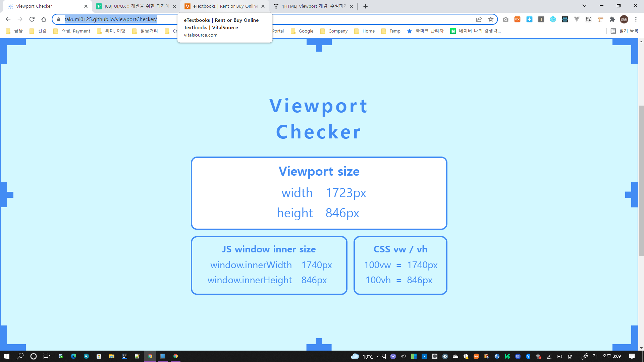Click the Windows Start button
644x362 pixels.
(x=7, y=356)
